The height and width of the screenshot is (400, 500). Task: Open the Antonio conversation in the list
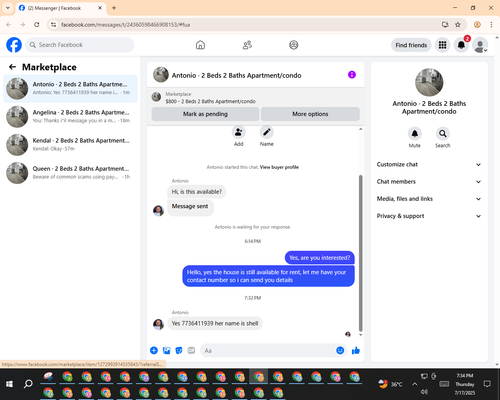[70, 89]
